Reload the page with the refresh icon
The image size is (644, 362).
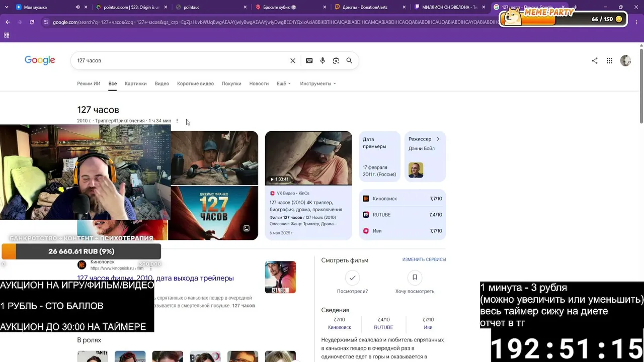(32, 22)
